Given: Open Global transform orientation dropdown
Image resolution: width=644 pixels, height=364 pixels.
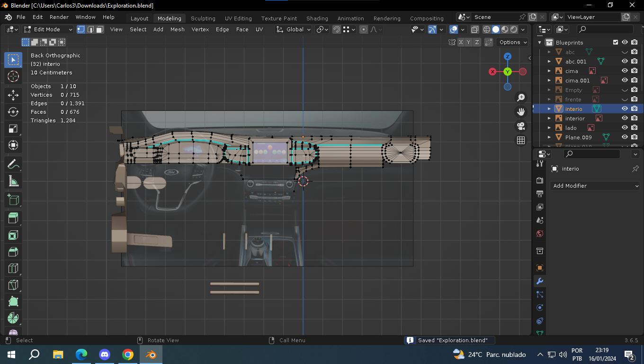Looking at the screenshot, I should point(294,29).
